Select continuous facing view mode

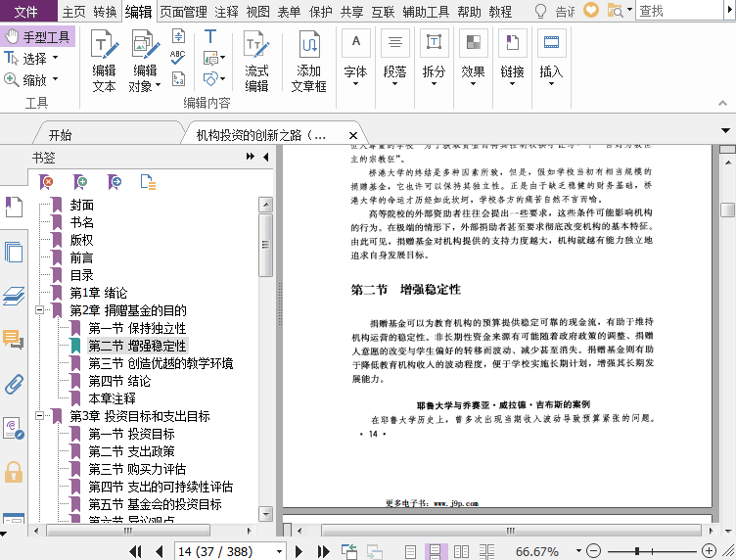coord(486,551)
